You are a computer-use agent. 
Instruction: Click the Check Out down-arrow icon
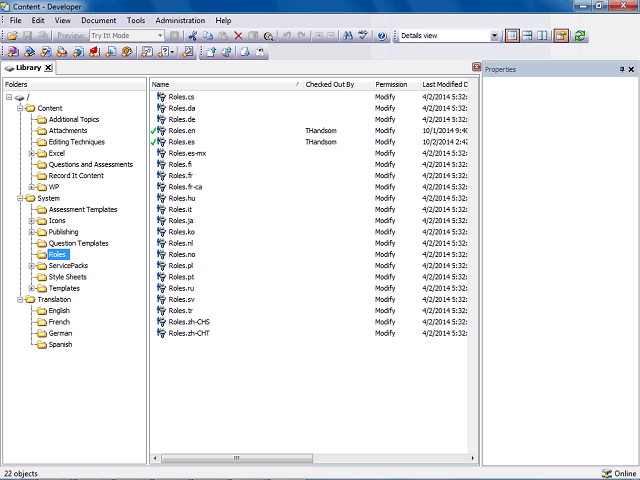(x=245, y=52)
